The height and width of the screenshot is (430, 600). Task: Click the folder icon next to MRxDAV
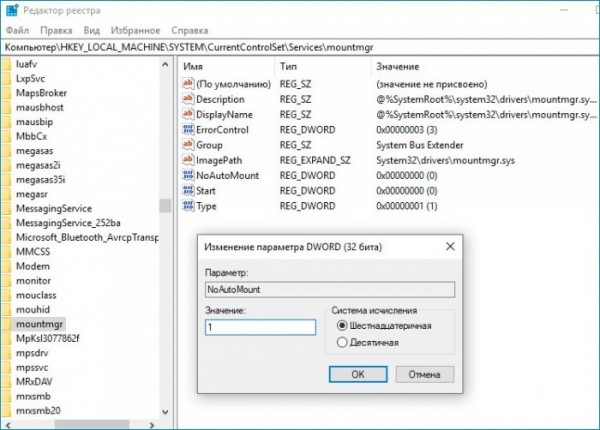click(x=7, y=382)
